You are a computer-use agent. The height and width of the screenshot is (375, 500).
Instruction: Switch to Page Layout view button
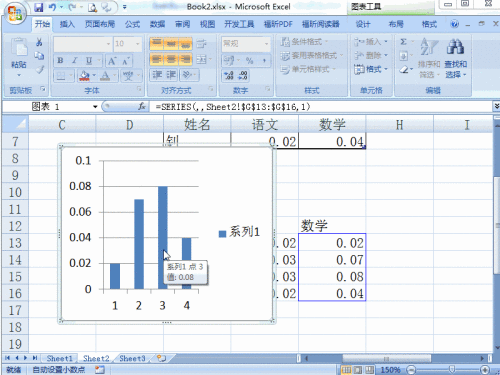[x=358, y=370]
